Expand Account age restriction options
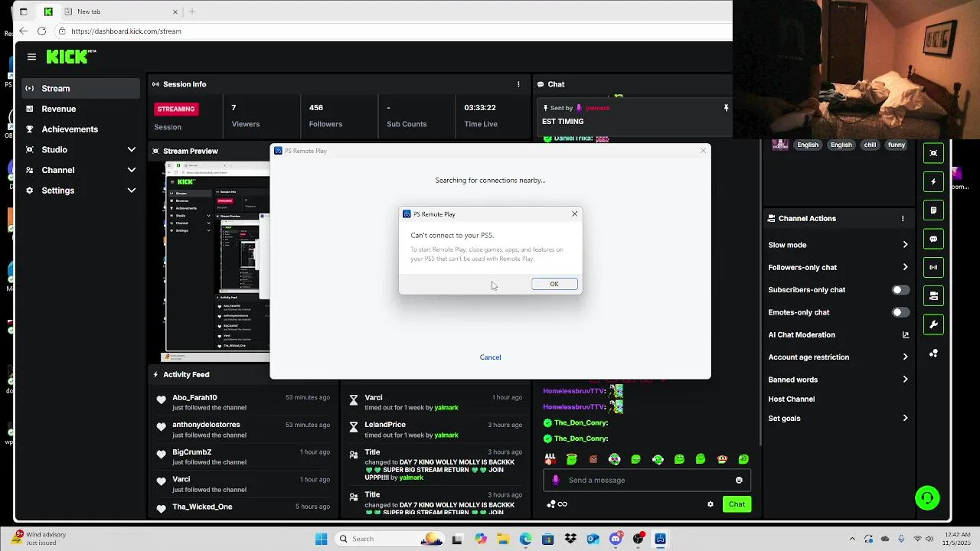 [838, 357]
